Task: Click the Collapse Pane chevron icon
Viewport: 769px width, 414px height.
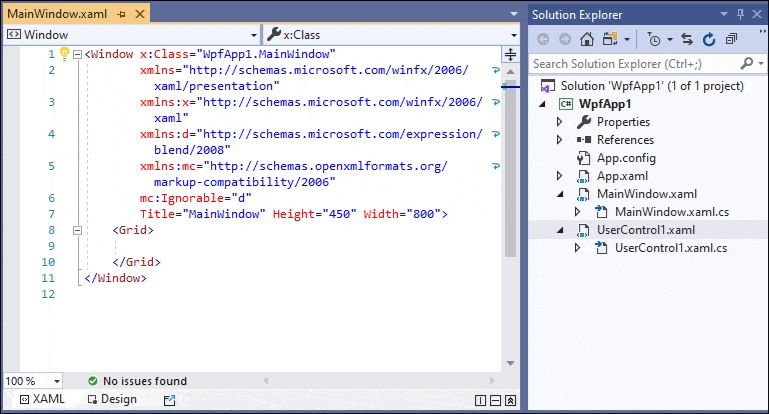Action: [x=510, y=401]
